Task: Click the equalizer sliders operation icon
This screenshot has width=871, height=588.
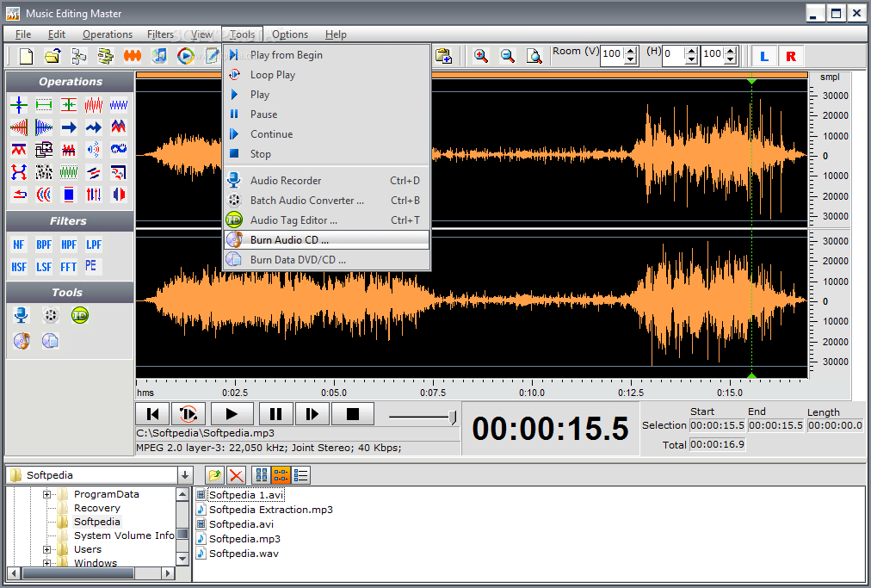Action: 93,194
